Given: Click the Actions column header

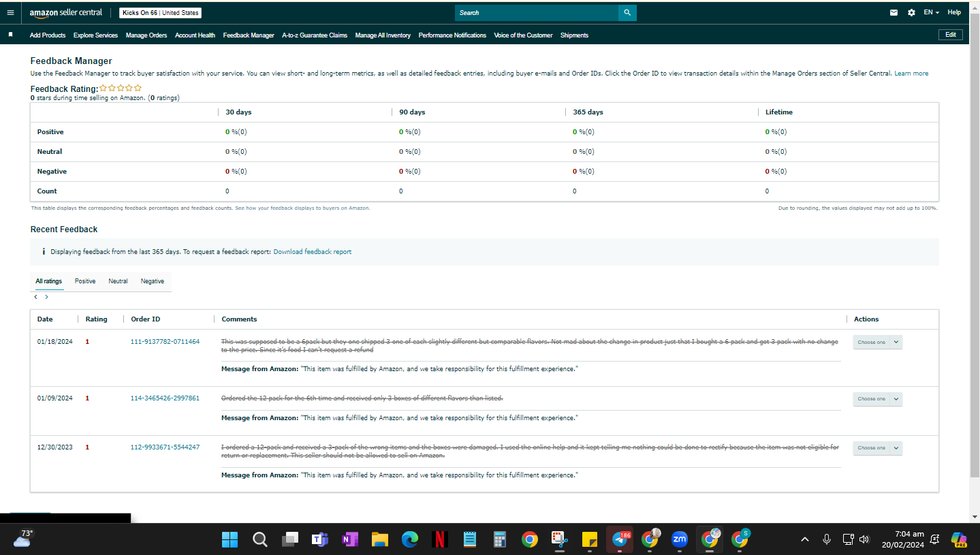Looking at the screenshot, I should coord(866,319).
